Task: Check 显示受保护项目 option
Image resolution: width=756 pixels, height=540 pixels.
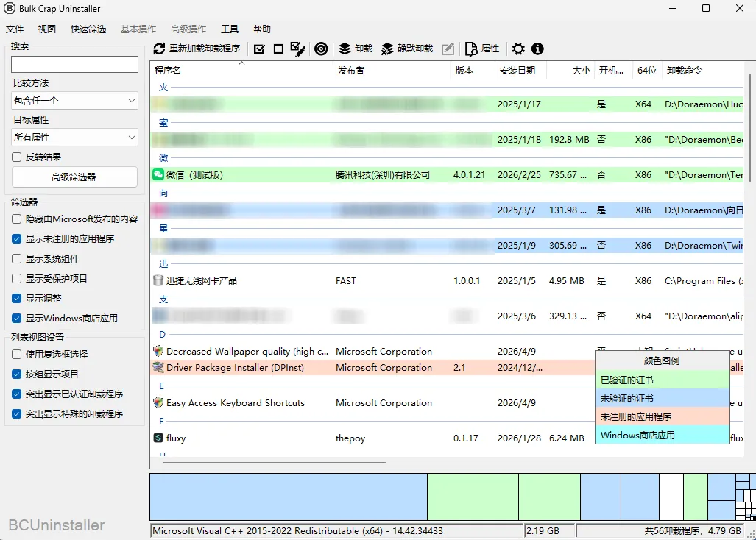Action: pos(16,278)
